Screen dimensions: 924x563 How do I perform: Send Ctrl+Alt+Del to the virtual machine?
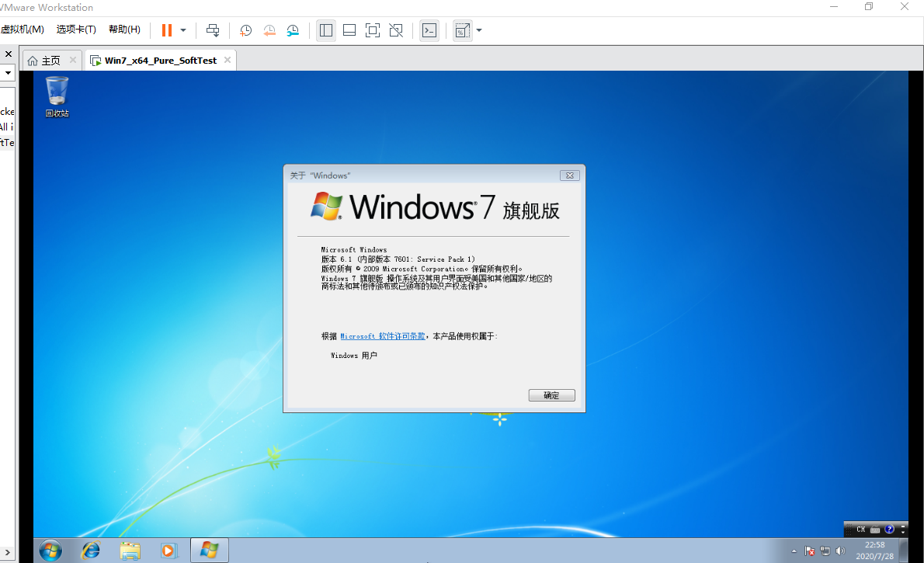tap(213, 30)
